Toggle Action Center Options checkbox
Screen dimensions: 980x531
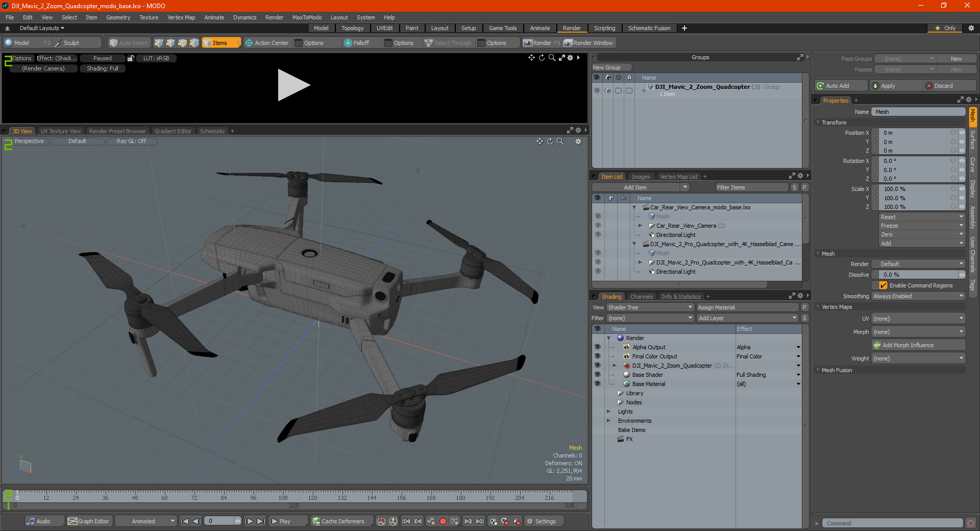click(299, 43)
